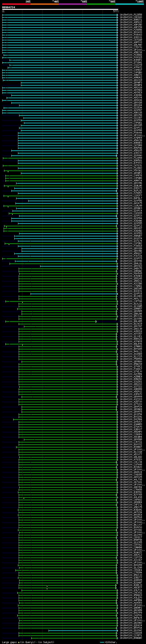Click the white query sequence bar
The height and width of the screenshot is (644, 146).
pyautogui.click(x=60, y=9)
